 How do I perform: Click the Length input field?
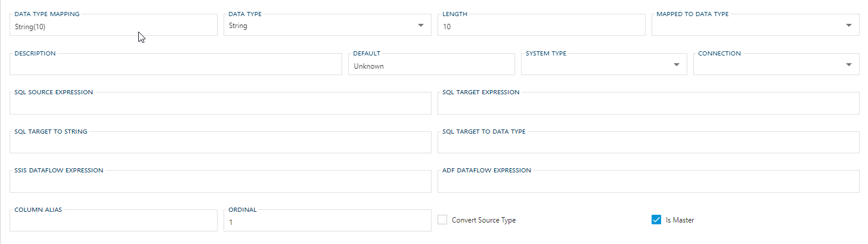tap(541, 26)
